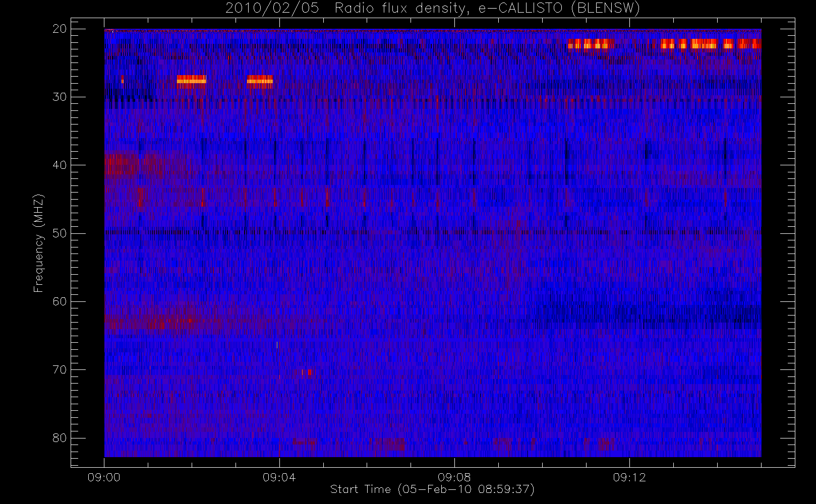Click the plot title containing e-CALLISTO (BLENSW)
This screenshot has height=504, width=816.
point(432,9)
